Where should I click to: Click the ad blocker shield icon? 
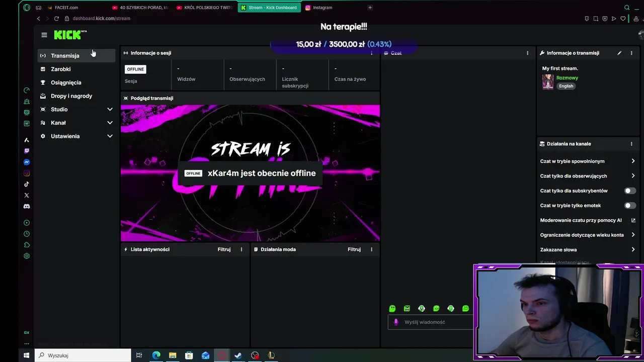tap(605, 19)
